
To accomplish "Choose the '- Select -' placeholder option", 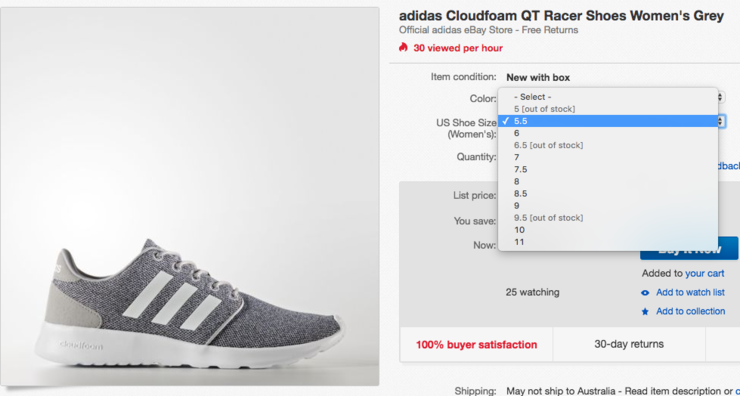I will point(608,97).
